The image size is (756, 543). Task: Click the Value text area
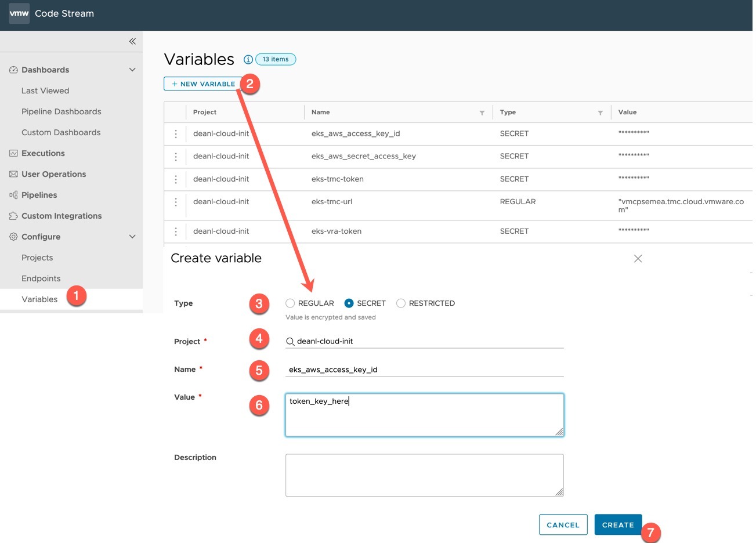tap(425, 415)
